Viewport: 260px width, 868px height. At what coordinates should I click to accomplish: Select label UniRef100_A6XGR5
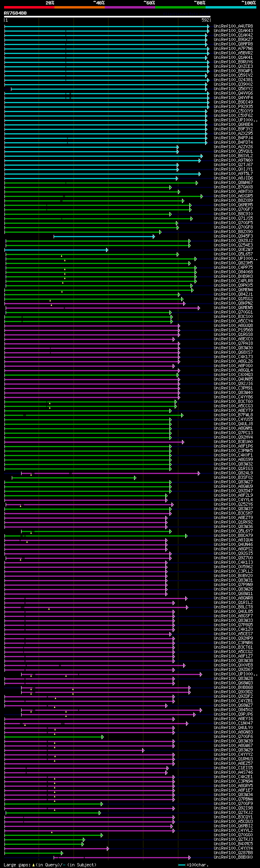click(x=233, y=196)
